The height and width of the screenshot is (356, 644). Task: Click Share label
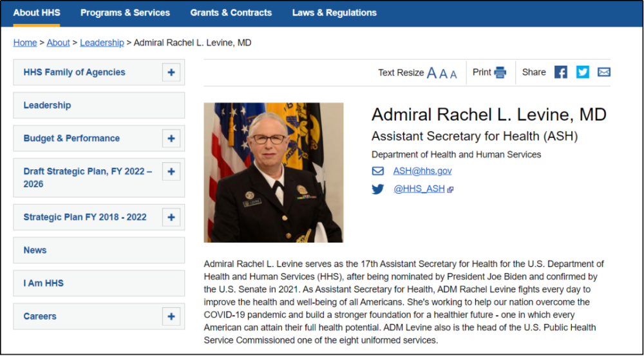pos(534,72)
